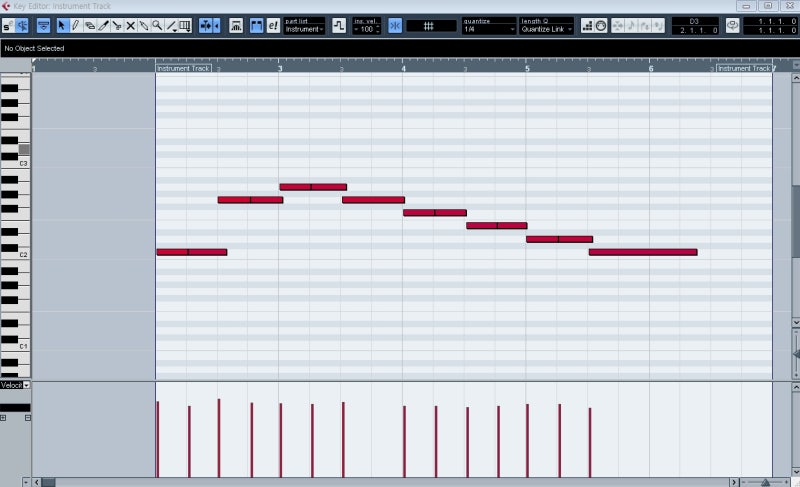Select the Draw pencil tool

76,25
